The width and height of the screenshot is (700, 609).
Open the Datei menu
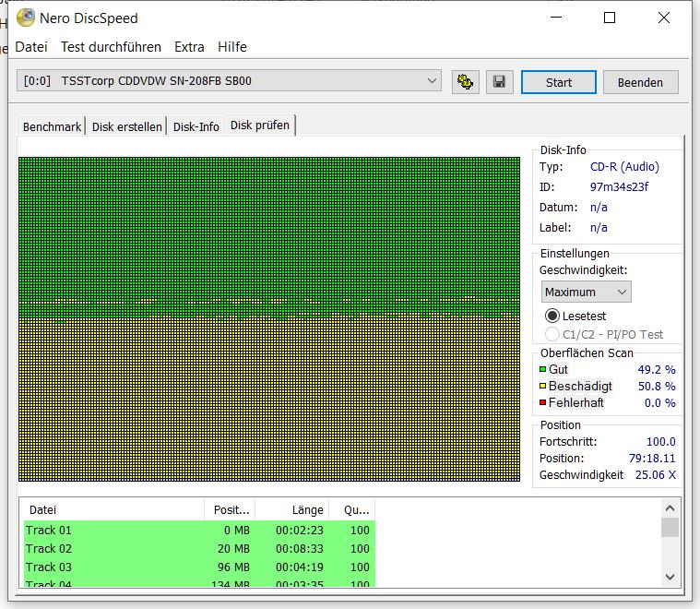click(x=31, y=47)
